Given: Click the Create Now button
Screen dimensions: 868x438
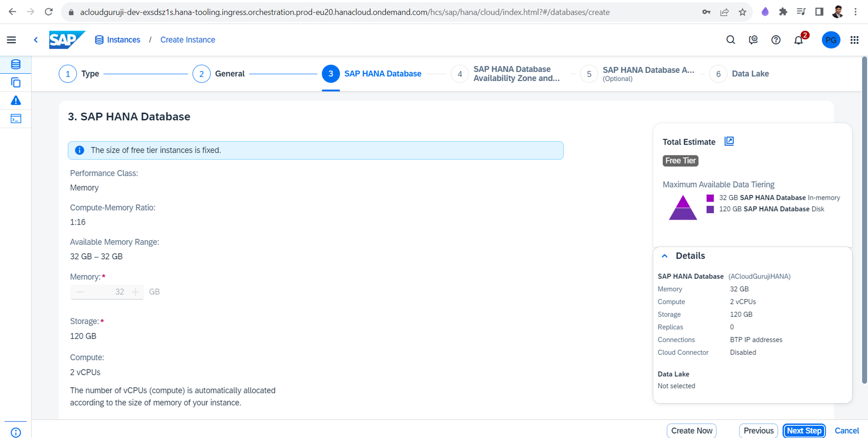Looking at the screenshot, I should click(x=691, y=431).
